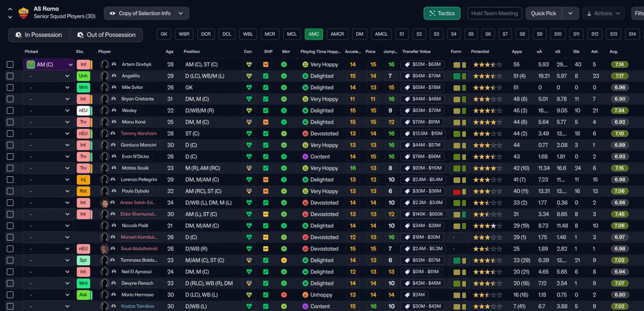Open the picked position dropdown for Bryan Cristante

click(x=49, y=99)
